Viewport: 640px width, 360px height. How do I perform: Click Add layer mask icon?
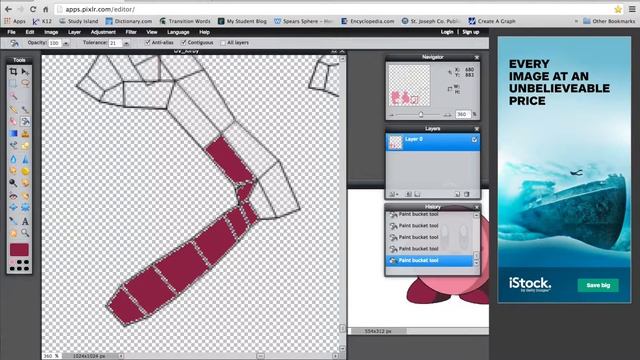tap(409, 194)
